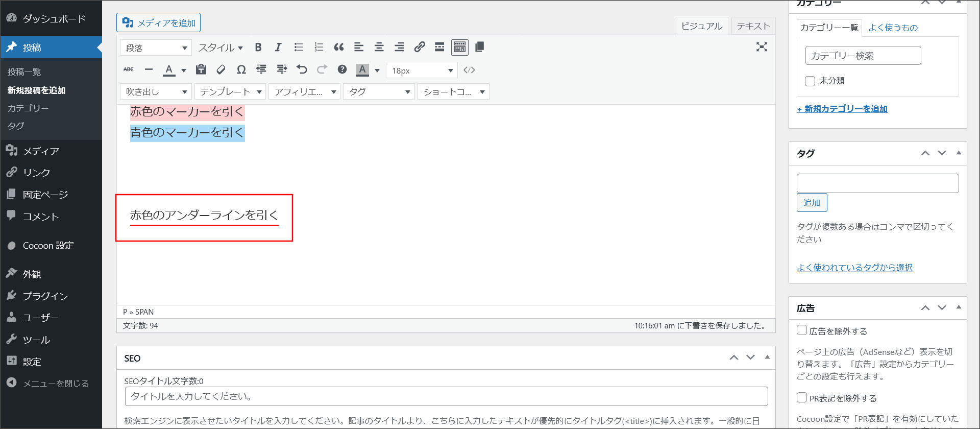Open the ショートコ... dropdown

pos(454,92)
